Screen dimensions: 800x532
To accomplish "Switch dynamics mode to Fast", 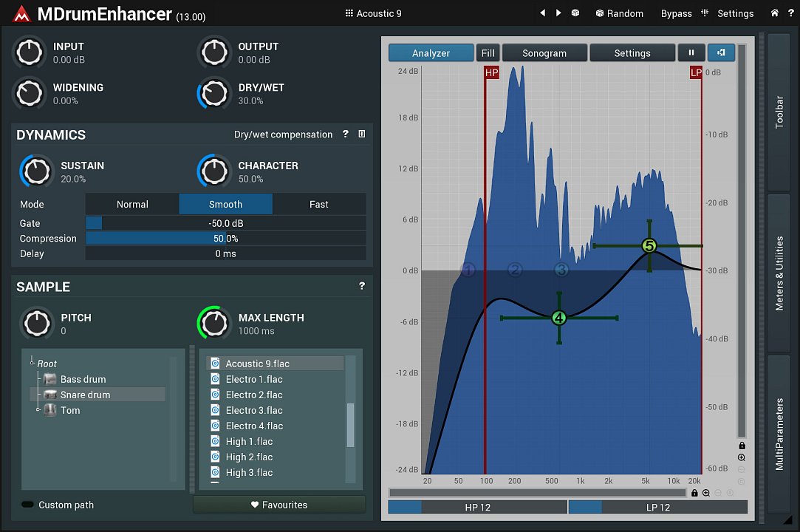I will coord(318,204).
